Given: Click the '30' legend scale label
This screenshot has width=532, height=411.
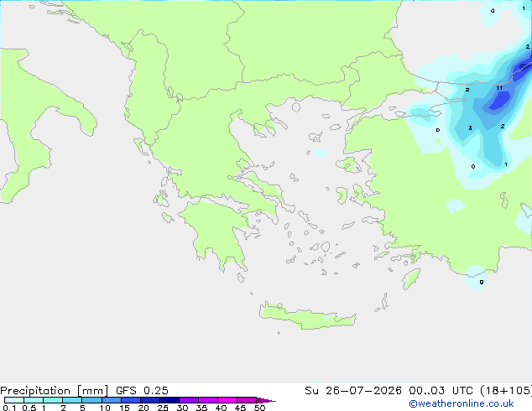Looking at the screenshot, I should coord(182,408).
